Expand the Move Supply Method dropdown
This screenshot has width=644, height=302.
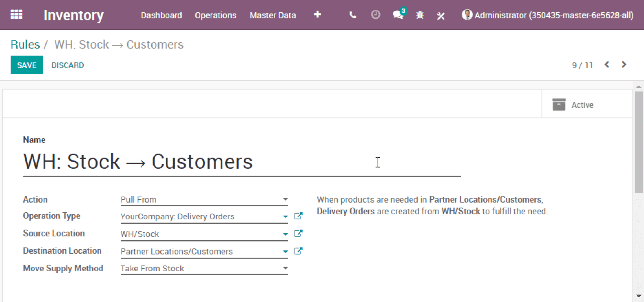coord(285,268)
